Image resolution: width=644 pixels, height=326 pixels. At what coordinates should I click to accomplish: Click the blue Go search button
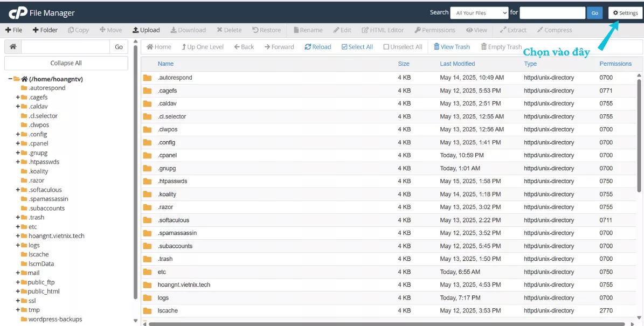tap(594, 13)
